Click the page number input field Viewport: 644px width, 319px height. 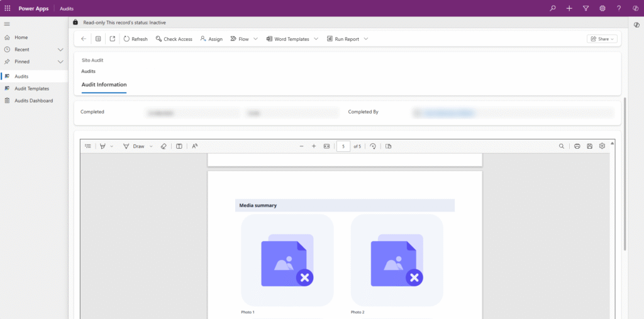343,146
